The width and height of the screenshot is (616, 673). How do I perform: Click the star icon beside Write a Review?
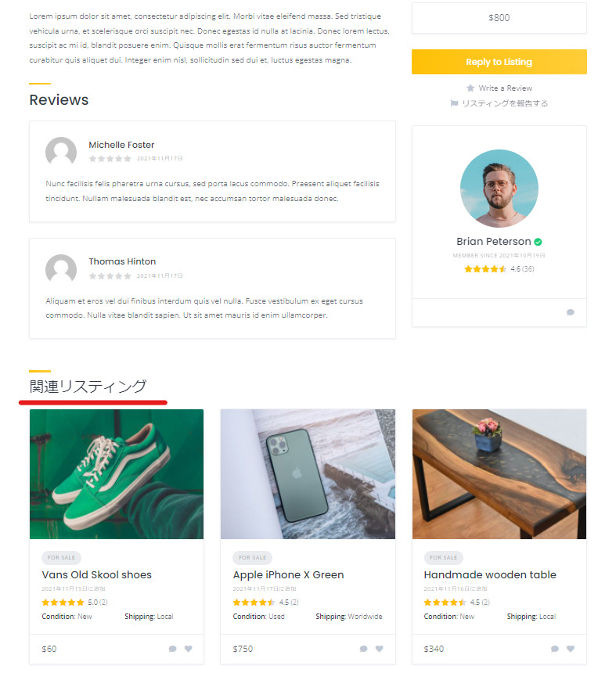pyautogui.click(x=470, y=88)
